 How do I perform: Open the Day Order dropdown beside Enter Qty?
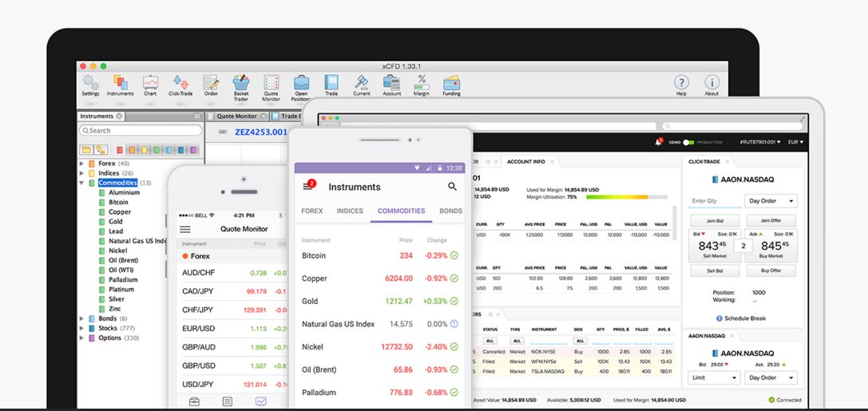coord(771,201)
